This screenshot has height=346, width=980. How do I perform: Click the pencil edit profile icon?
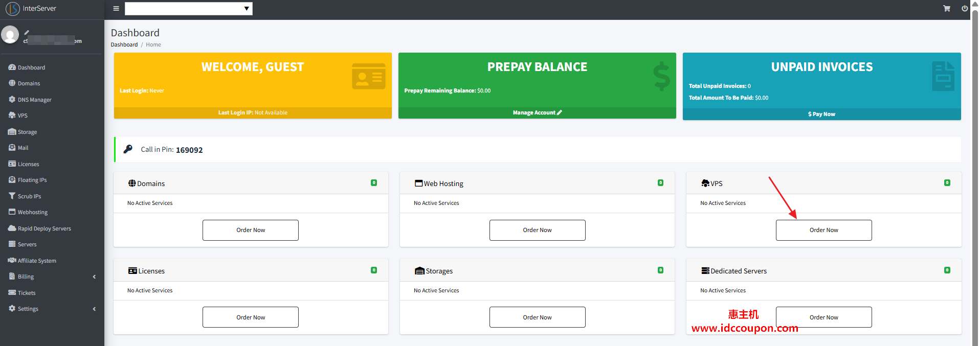(x=27, y=32)
